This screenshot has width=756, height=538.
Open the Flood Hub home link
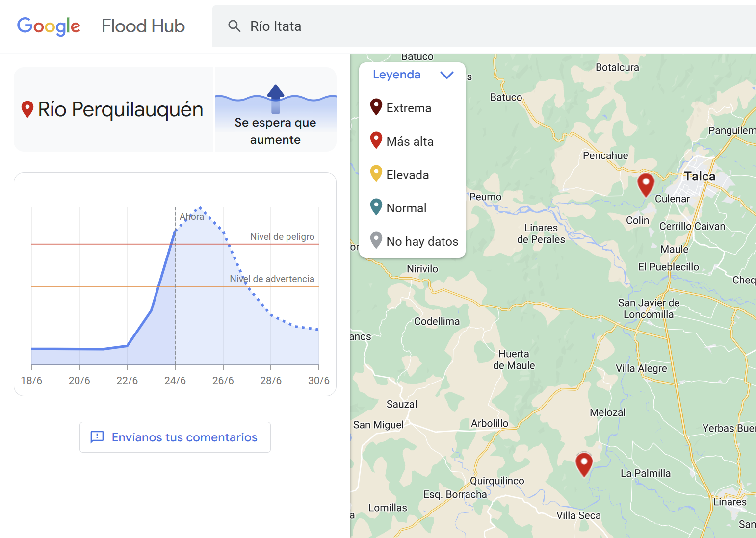pos(143,26)
